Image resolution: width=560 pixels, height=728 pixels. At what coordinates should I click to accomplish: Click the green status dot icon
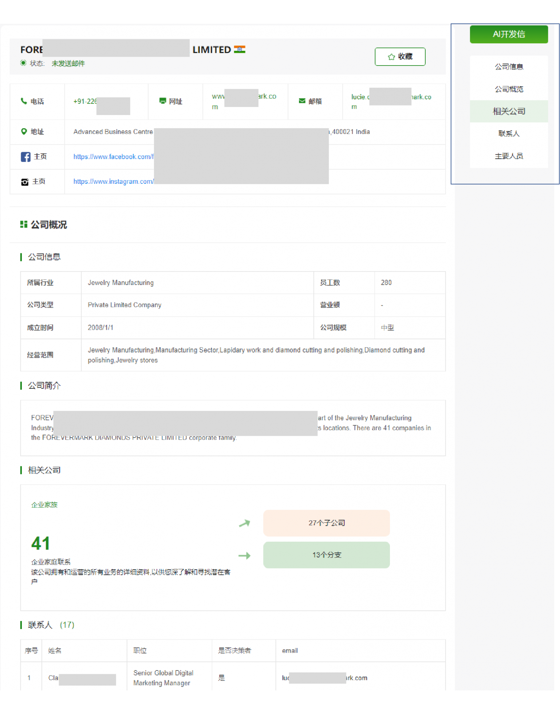(x=23, y=63)
